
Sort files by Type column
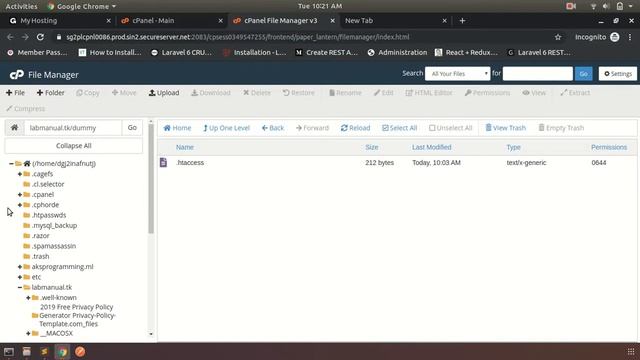coord(513,147)
